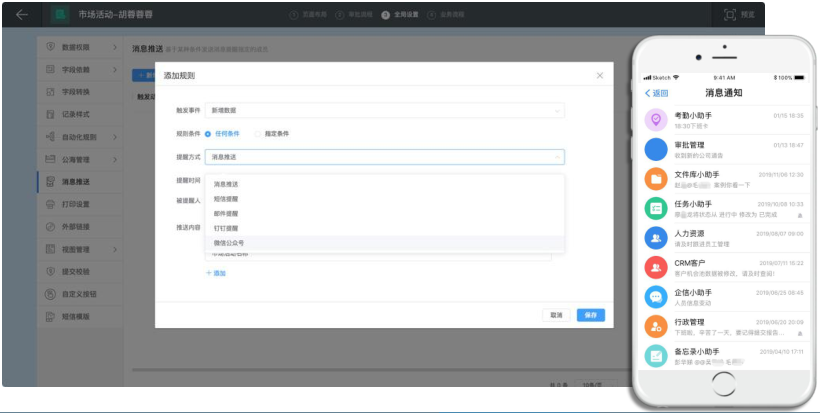Tap 返回 on the phone screen
The image size is (820, 413).
(x=656, y=93)
